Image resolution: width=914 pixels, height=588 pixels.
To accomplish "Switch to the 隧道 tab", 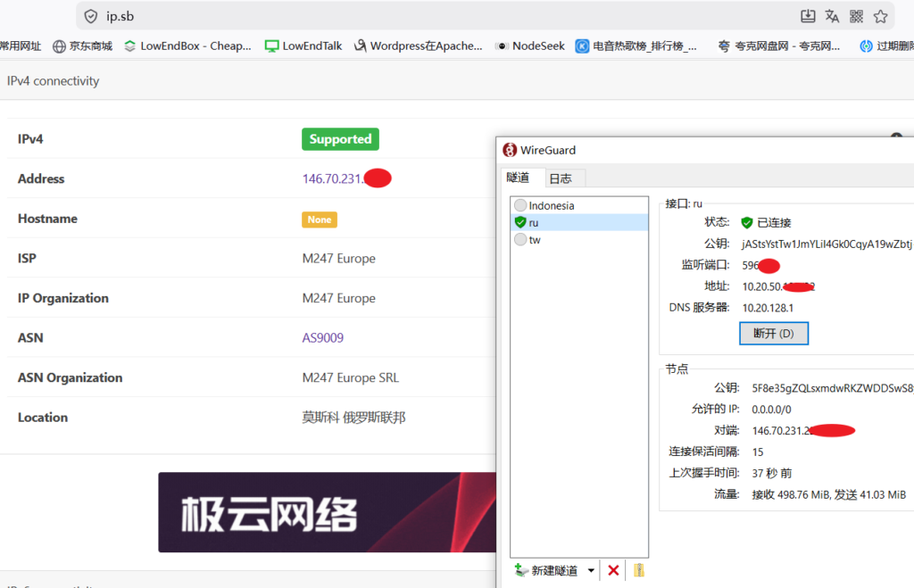I will coord(518,178).
